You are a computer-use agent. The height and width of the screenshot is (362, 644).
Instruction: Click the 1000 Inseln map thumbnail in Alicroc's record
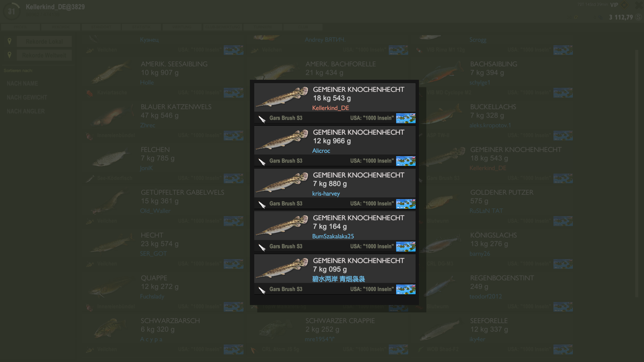[x=406, y=161]
